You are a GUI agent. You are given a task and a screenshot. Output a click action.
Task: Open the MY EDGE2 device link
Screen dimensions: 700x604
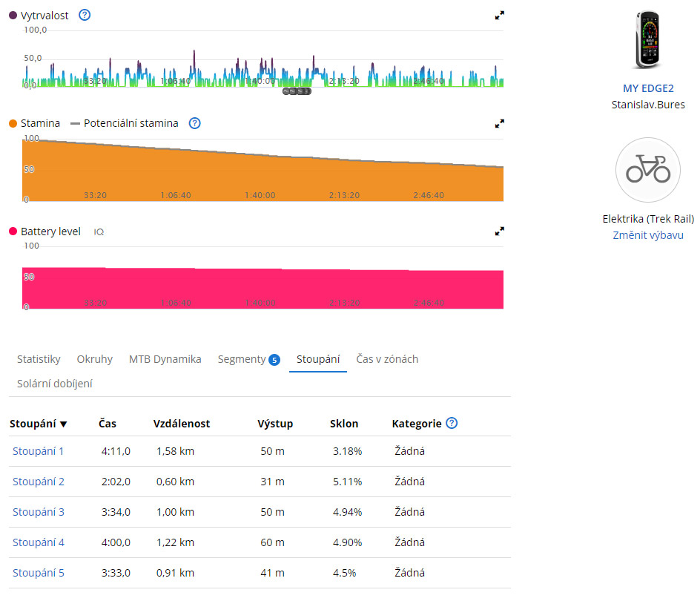point(648,88)
